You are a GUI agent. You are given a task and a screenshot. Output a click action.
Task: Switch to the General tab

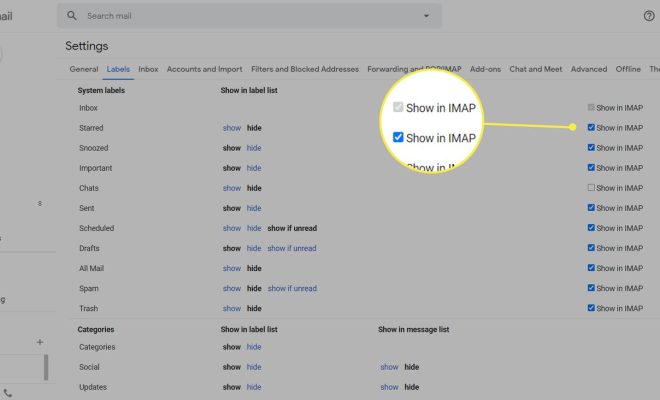[84, 69]
